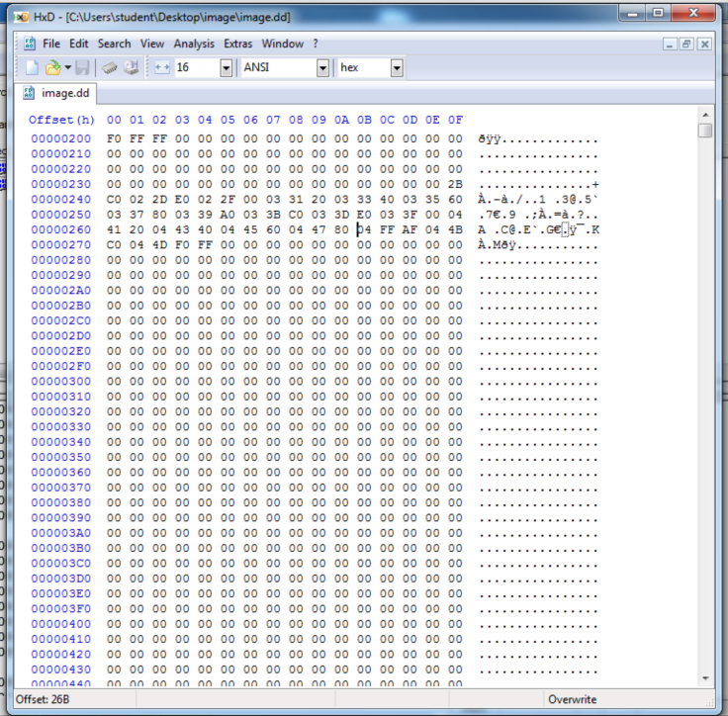The width and height of the screenshot is (728, 716).
Task: Click the Open disk icon
Action: point(129,67)
